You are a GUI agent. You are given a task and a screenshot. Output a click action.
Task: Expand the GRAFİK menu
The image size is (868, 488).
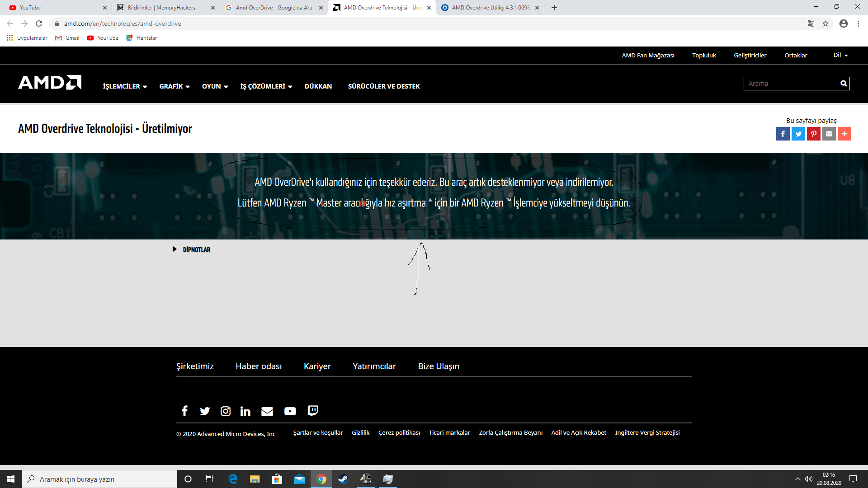[175, 86]
